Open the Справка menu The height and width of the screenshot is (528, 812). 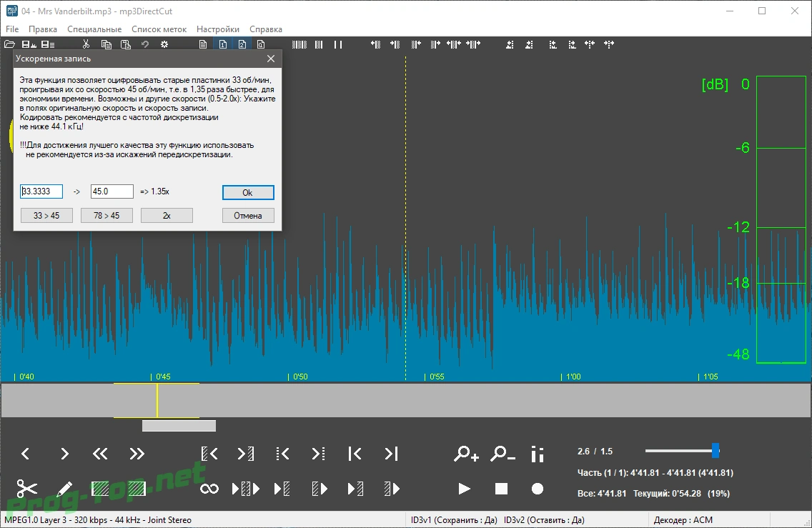266,29
